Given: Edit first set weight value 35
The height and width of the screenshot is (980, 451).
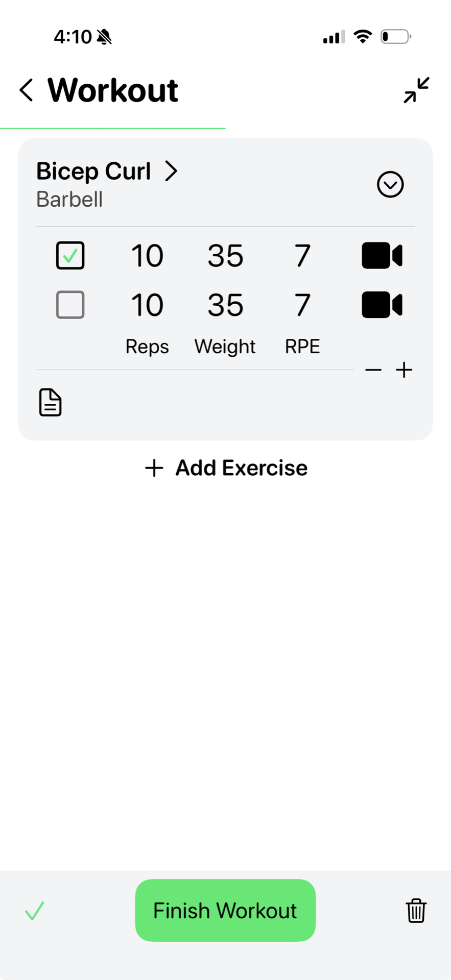Looking at the screenshot, I should point(225,256).
